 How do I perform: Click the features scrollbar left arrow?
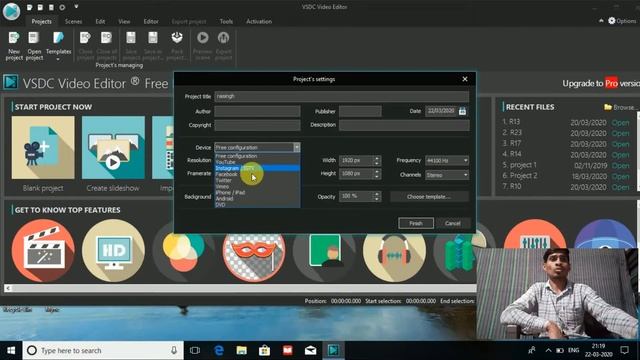click(8, 288)
